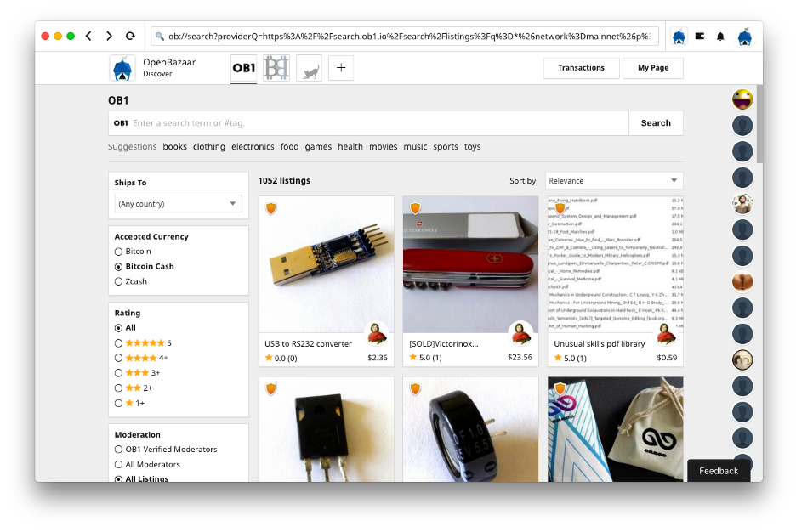
Task: Open My Page
Action: (x=653, y=68)
